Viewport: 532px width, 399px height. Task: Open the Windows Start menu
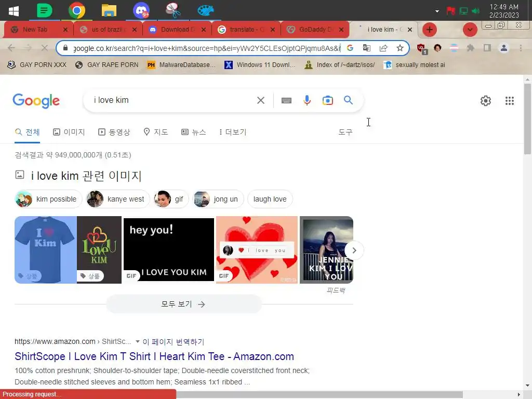(14, 11)
